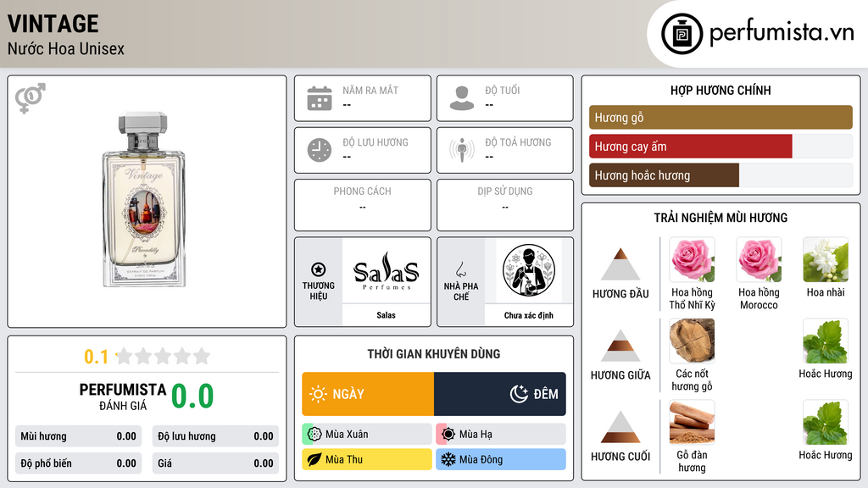The image size is (868, 488).
Task: Click the unisex gender symbol icon
Action: (x=31, y=98)
